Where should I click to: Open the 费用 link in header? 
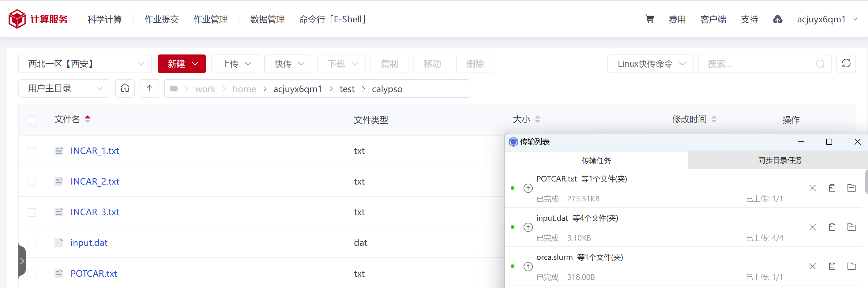677,19
